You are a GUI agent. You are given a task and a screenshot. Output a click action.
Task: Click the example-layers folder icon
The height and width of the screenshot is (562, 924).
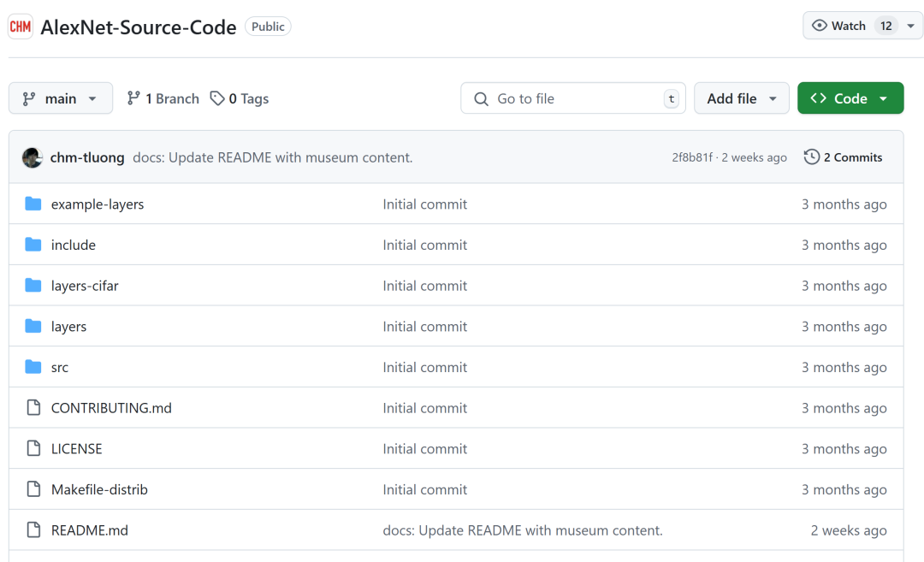pos(33,204)
